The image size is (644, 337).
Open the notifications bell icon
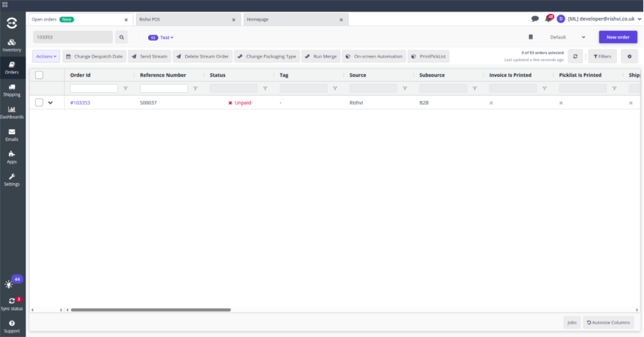(548, 19)
